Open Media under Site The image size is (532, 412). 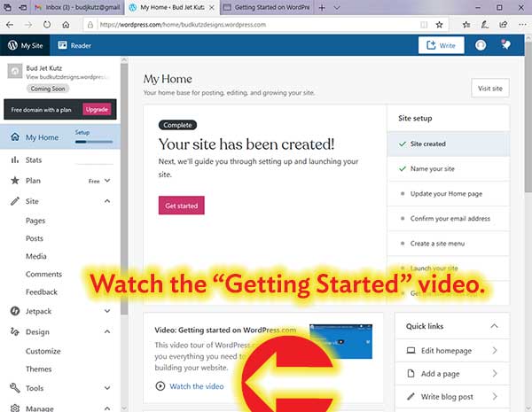[36, 256]
